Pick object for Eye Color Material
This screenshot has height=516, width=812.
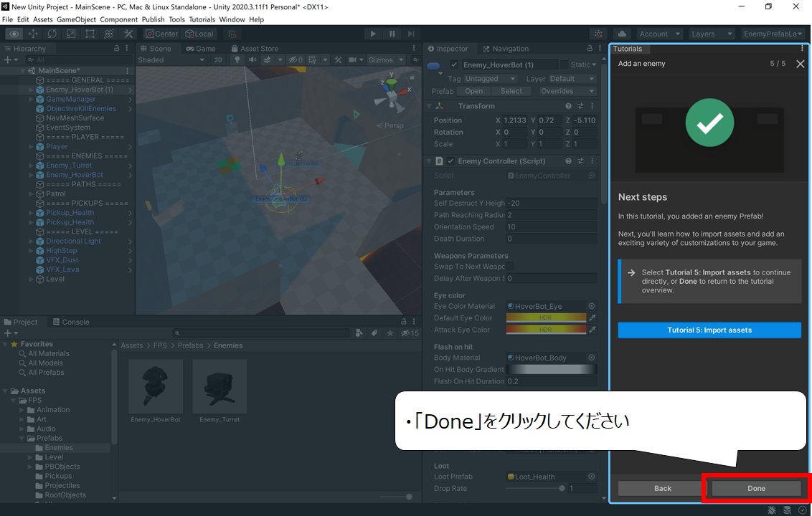click(592, 307)
